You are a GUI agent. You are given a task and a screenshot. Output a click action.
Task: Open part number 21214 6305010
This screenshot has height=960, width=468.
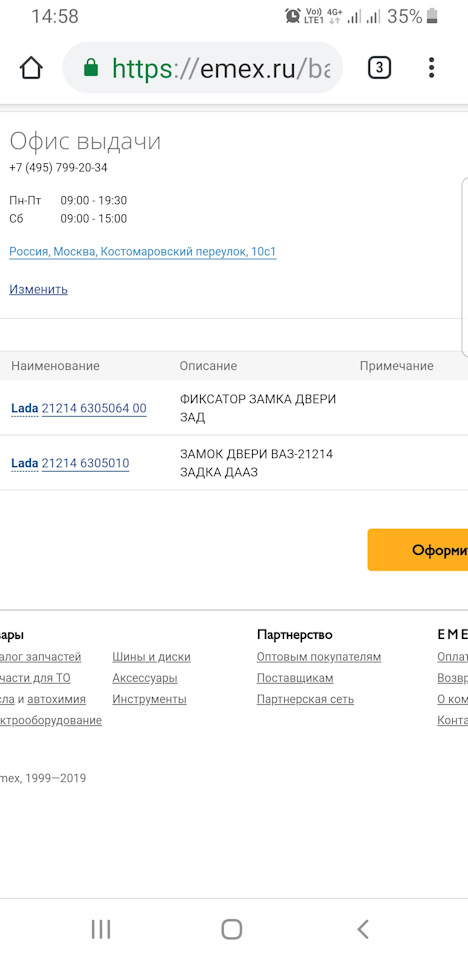(x=86, y=463)
